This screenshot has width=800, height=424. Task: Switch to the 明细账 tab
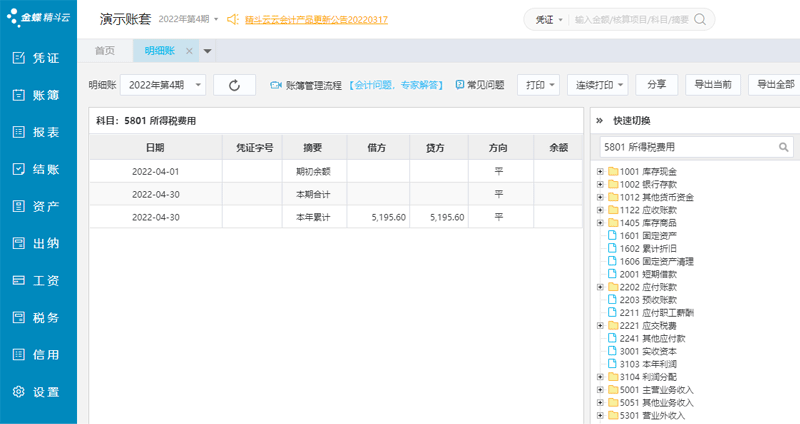point(160,51)
